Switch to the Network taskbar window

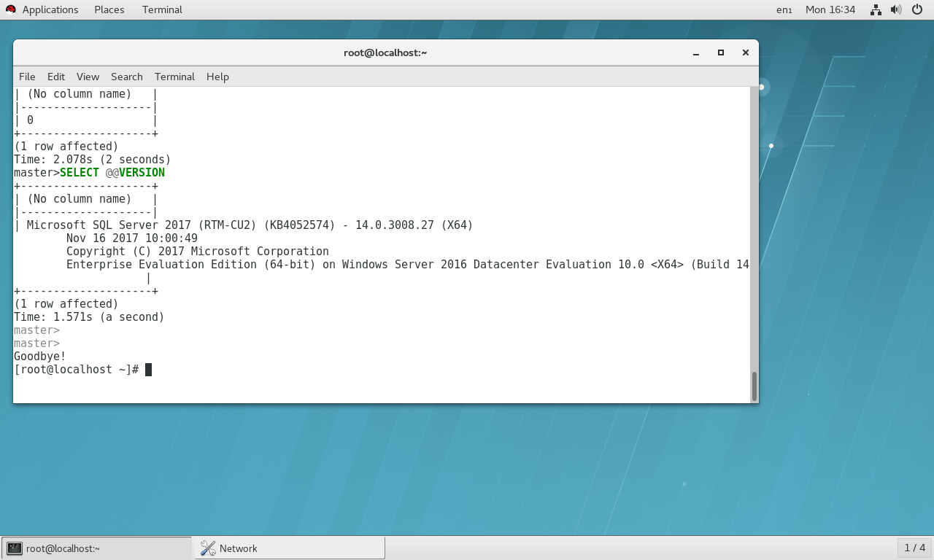290,548
